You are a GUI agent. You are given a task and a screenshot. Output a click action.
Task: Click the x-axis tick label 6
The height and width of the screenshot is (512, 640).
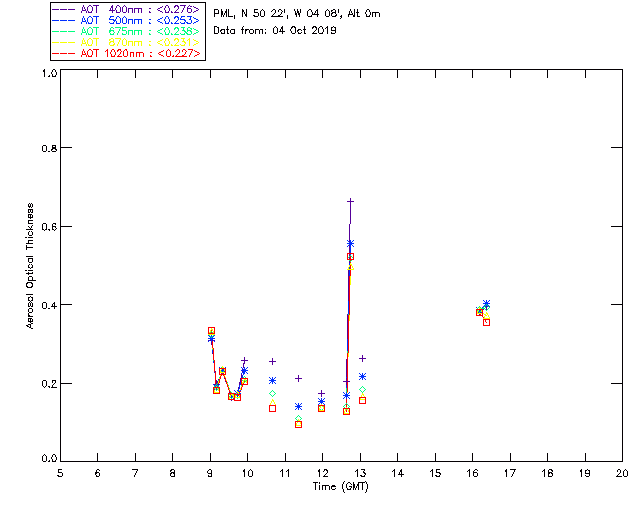point(98,473)
